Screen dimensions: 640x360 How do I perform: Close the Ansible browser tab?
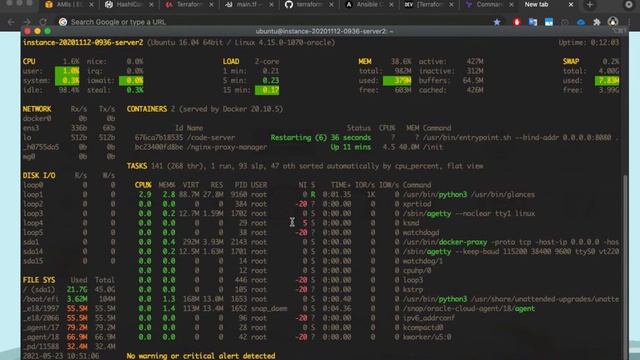pos(391,5)
